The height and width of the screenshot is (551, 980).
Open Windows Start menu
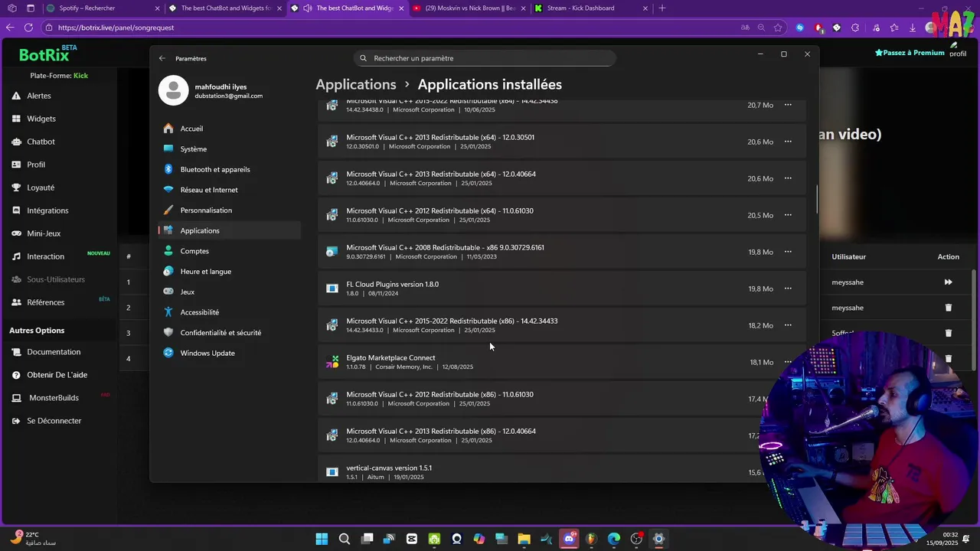(x=322, y=539)
